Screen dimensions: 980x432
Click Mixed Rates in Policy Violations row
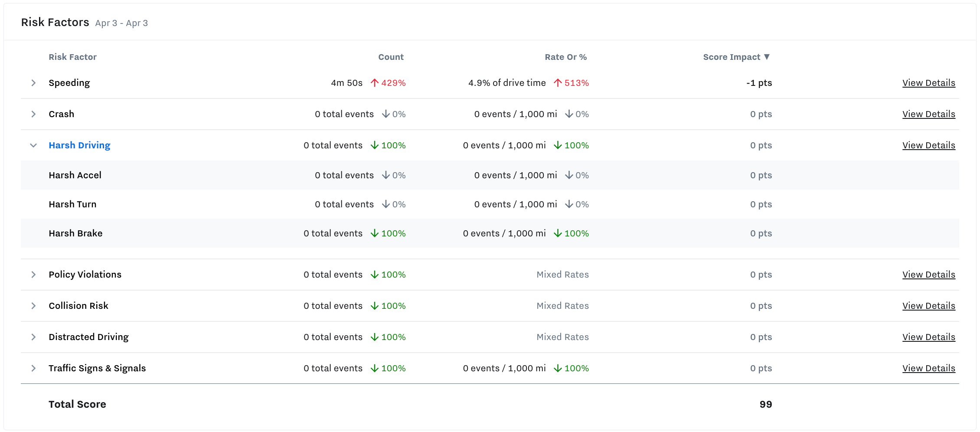[562, 275]
